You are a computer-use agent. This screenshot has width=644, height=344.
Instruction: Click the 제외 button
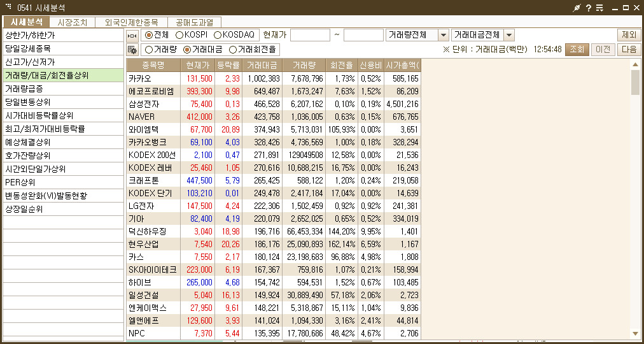pos(629,35)
